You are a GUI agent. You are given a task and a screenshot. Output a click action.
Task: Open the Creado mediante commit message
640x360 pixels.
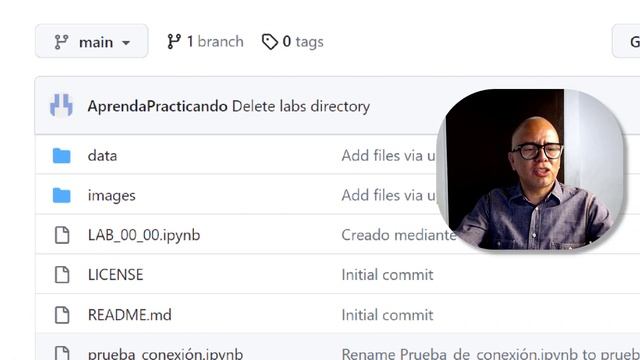click(x=399, y=235)
